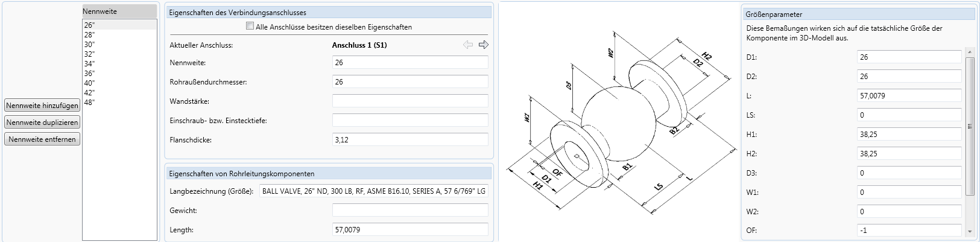
Task: Click the Nennweite entfernen button
Action: (42, 139)
